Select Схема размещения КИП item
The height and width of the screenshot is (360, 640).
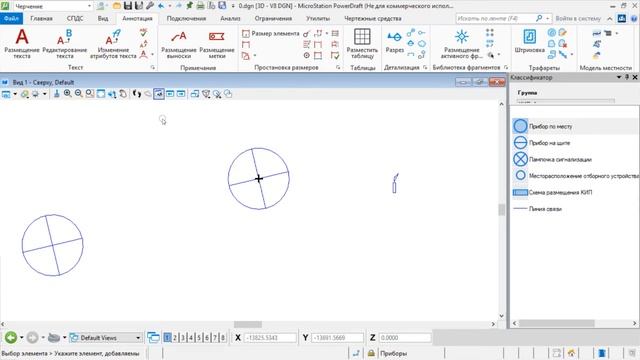point(575,192)
